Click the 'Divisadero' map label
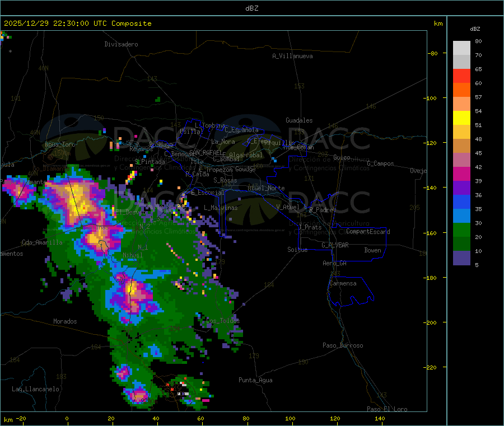Viewport: 504px width, 426px height. (121, 44)
